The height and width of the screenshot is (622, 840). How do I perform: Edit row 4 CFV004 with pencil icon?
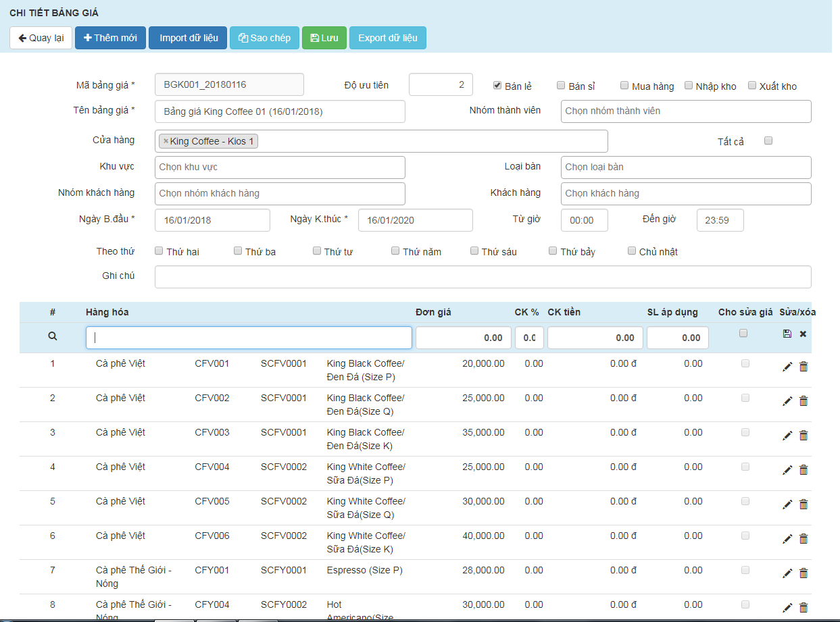coord(787,470)
